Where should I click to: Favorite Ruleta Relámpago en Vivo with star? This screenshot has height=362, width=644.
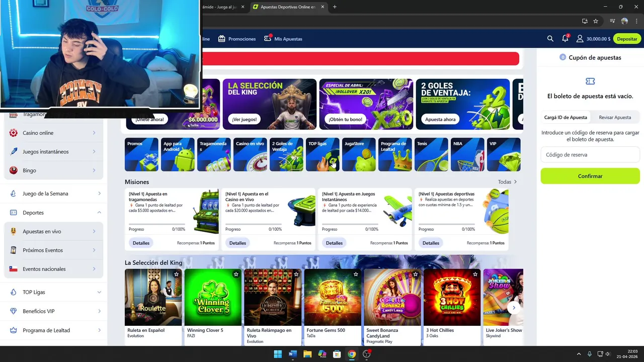click(296, 274)
